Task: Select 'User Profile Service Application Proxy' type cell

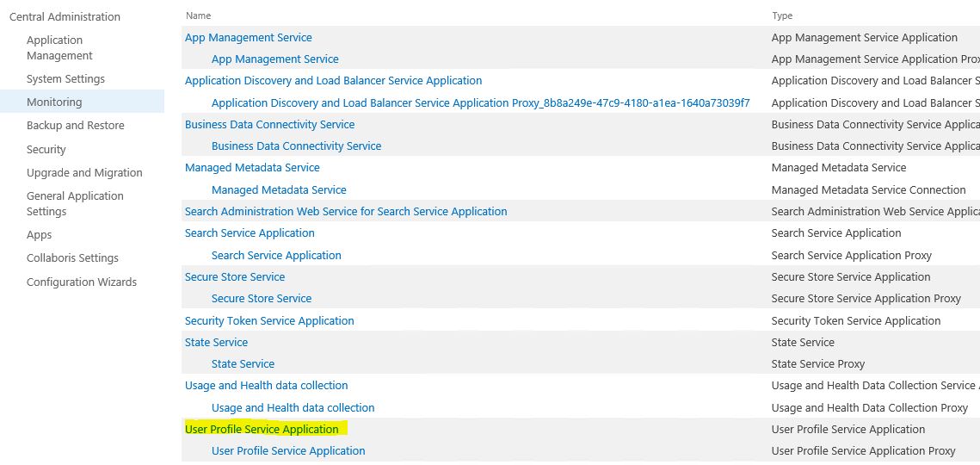Action: [x=863, y=450]
